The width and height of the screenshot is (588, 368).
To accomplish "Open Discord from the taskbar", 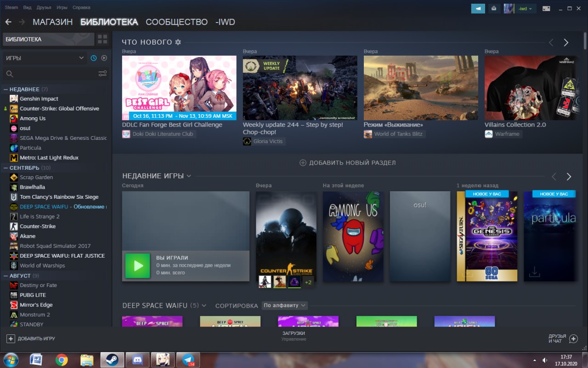I will click(x=137, y=360).
